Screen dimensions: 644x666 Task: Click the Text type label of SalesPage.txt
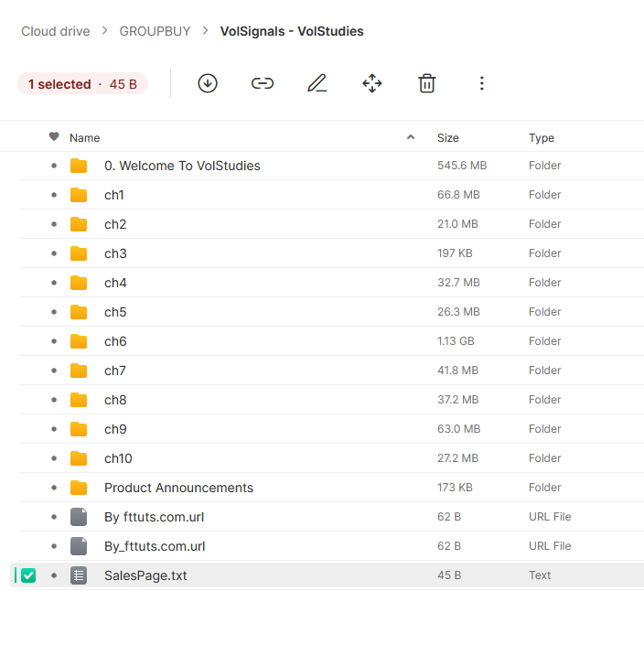tap(540, 575)
